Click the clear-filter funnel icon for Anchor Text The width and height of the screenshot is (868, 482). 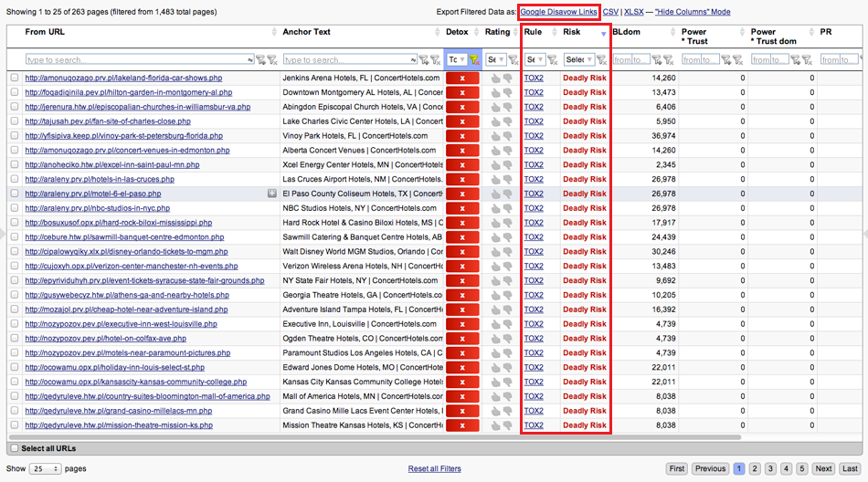coord(435,59)
